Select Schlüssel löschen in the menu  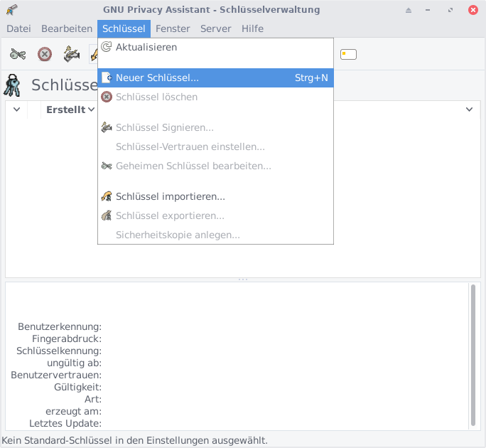(156, 97)
